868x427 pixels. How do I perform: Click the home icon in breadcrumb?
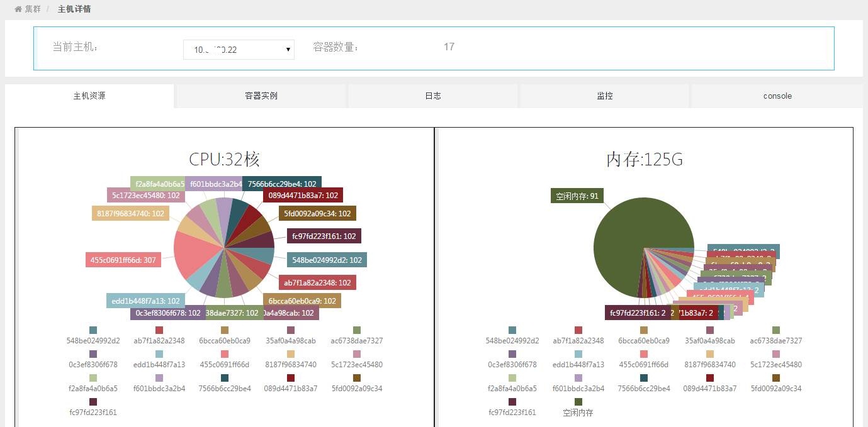pyautogui.click(x=18, y=9)
